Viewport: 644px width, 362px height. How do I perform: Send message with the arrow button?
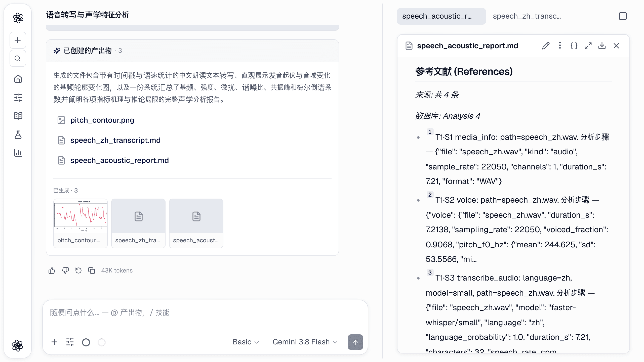(355, 342)
